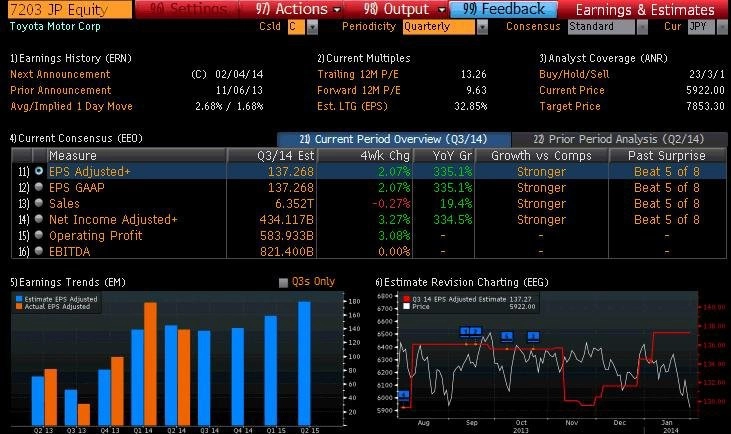Viewport: 731px width, 434px height.
Task: Click the Growth vs Comps column header
Action: [541, 155]
